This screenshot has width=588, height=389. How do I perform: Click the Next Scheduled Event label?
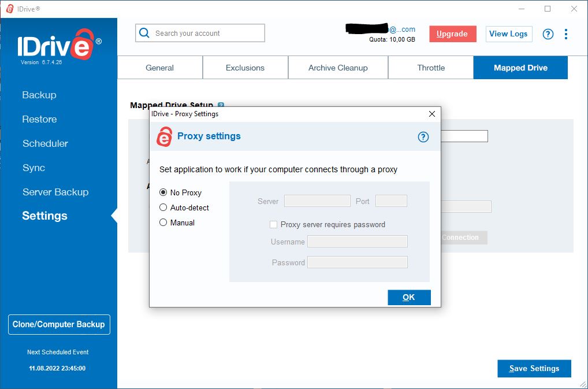(58, 352)
